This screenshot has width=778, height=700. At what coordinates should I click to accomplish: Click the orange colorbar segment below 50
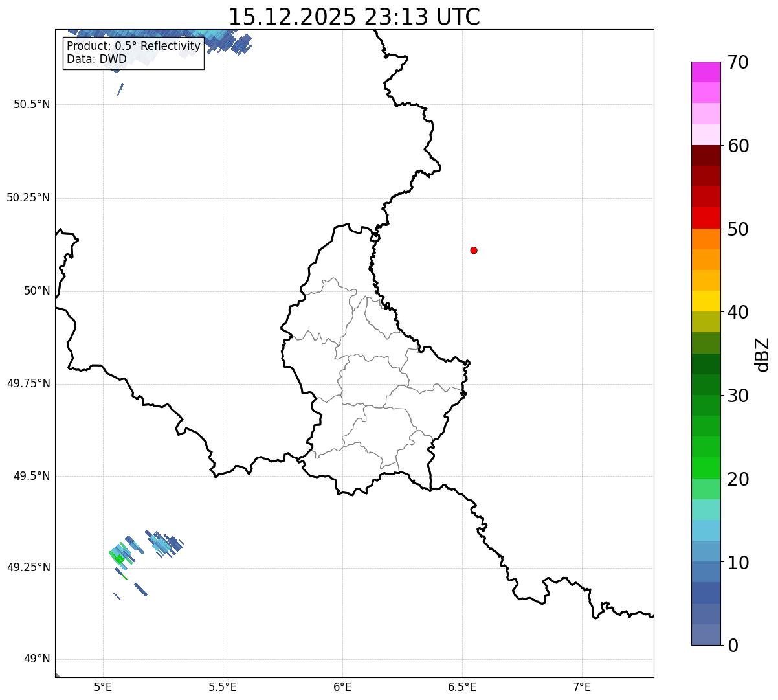click(x=706, y=239)
